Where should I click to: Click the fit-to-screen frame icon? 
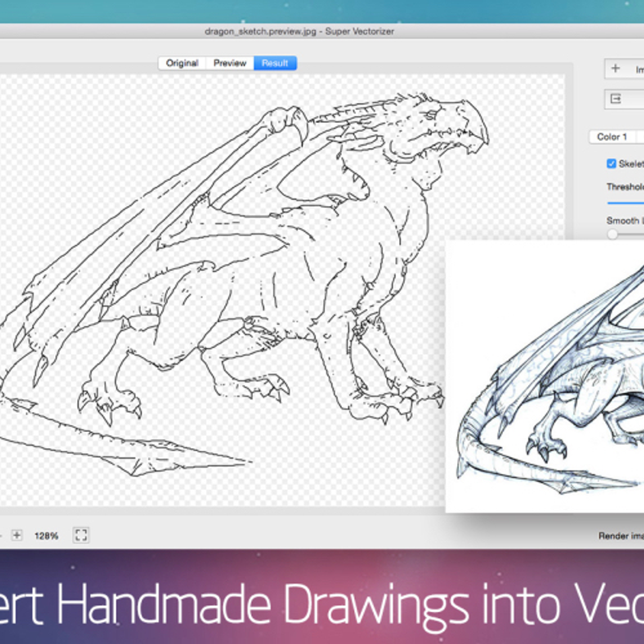click(x=81, y=535)
